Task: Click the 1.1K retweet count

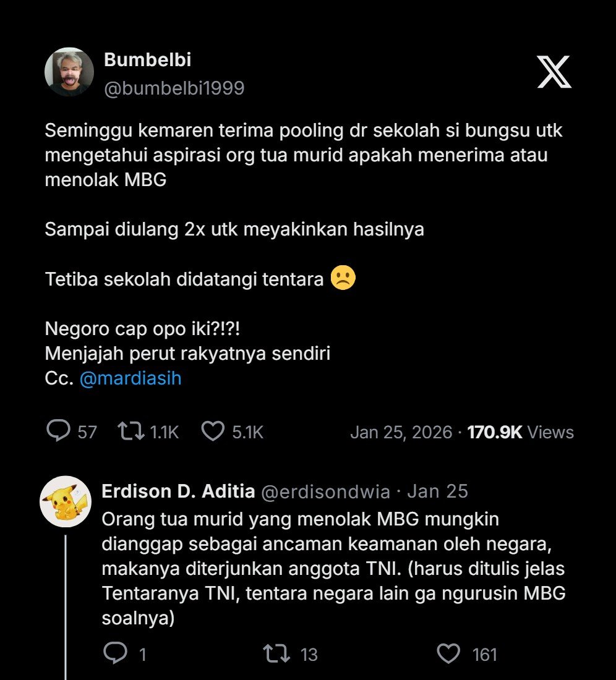Action: click(x=164, y=432)
